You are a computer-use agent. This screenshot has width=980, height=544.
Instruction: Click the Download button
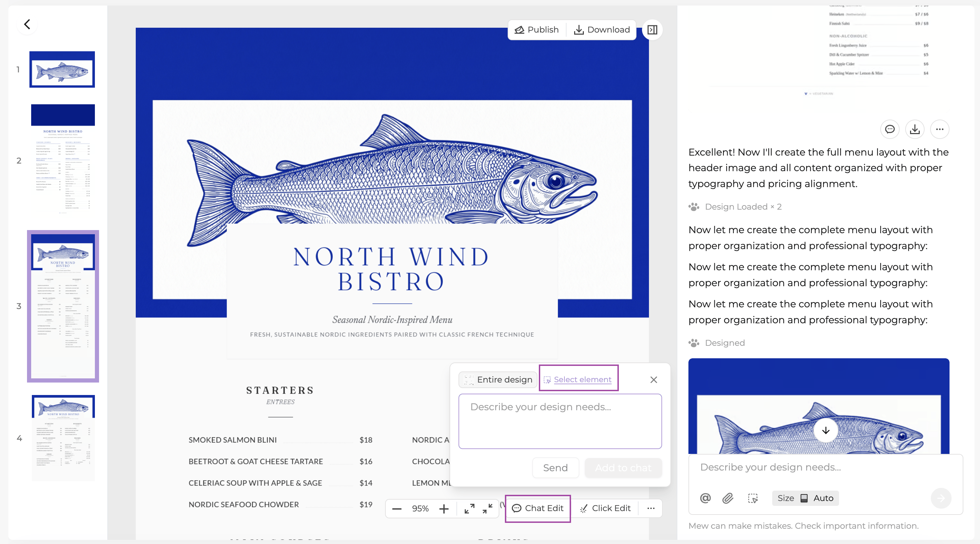[602, 30]
